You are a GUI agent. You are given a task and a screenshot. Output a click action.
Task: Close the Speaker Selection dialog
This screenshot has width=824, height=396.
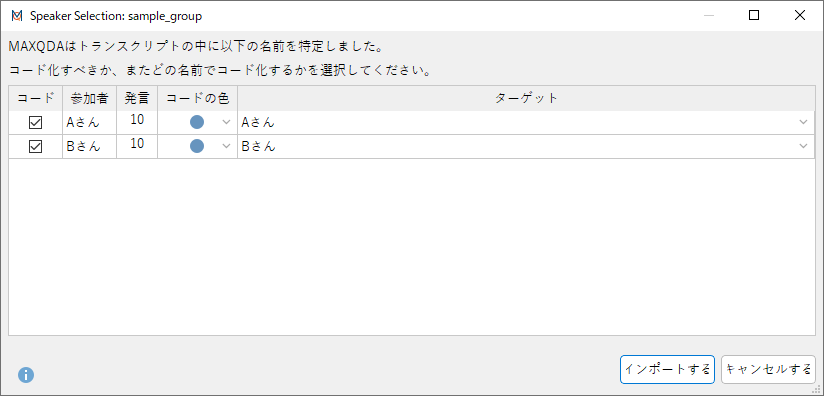(x=800, y=16)
